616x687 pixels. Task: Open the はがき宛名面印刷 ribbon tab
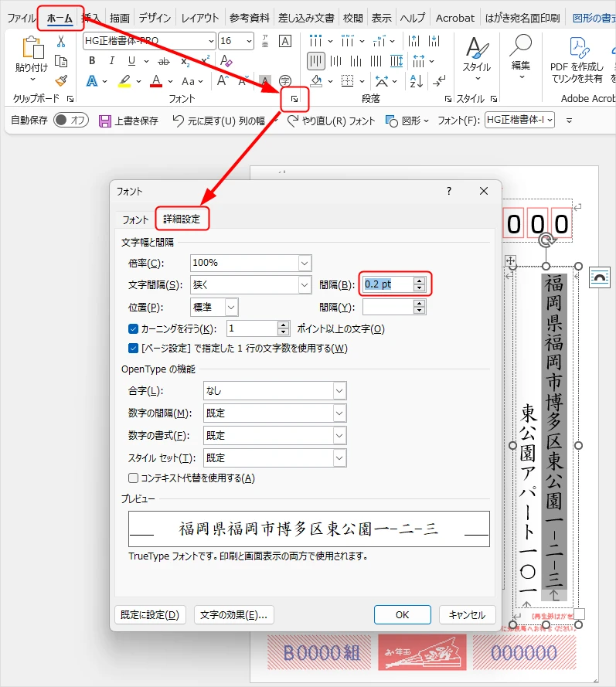[522, 18]
